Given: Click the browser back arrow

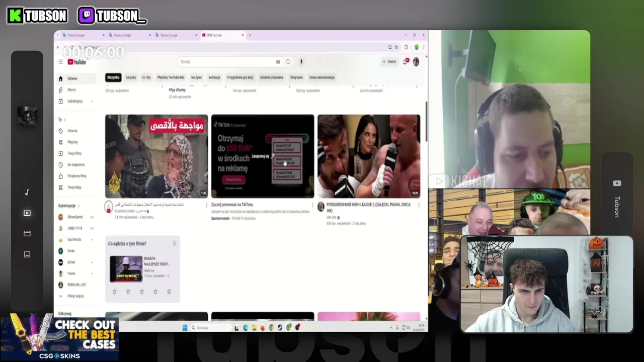Looking at the screenshot, I should pyautogui.click(x=58, y=47).
